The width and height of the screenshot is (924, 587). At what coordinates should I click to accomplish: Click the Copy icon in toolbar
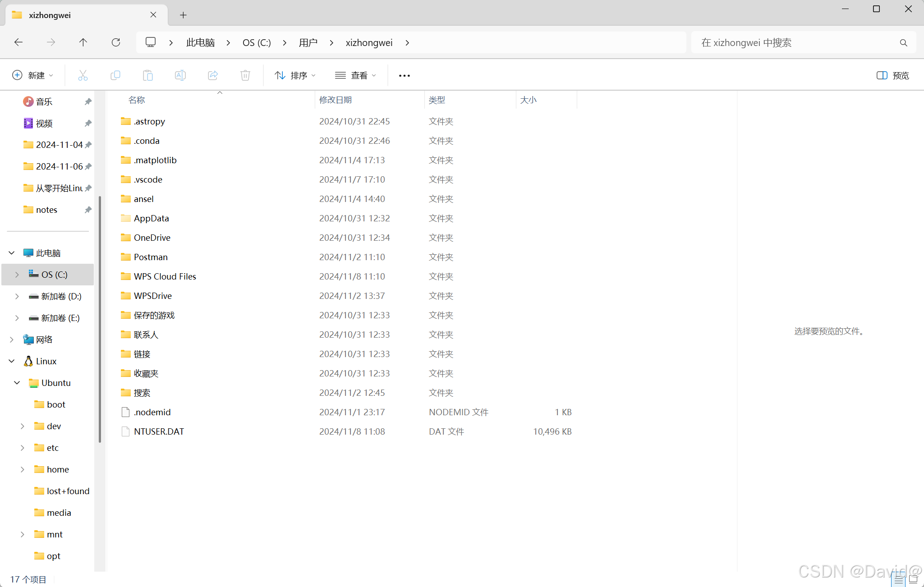[x=115, y=75]
